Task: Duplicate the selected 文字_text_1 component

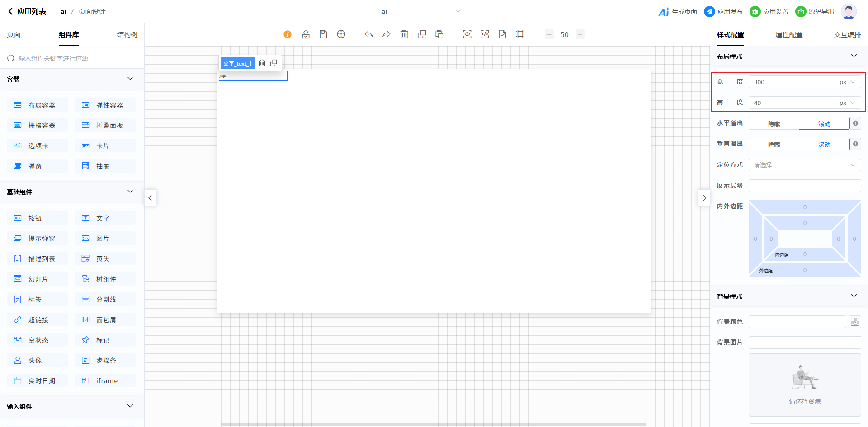Action: 274,63
